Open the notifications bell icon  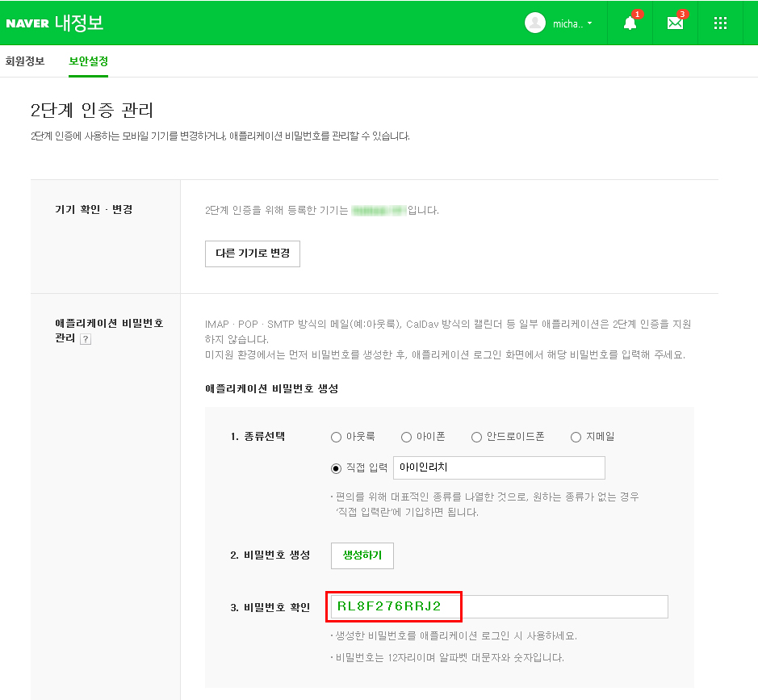point(630,23)
